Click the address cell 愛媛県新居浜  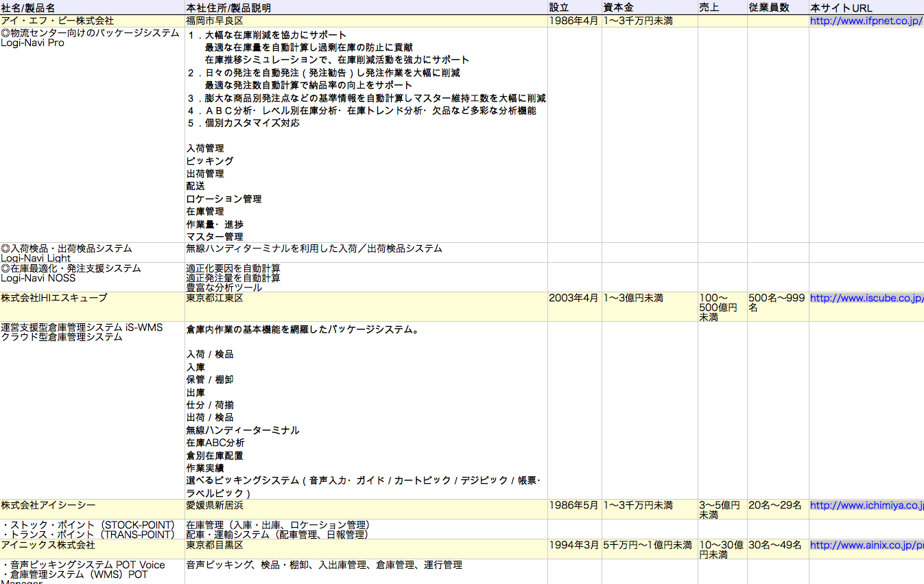click(x=366, y=509)
